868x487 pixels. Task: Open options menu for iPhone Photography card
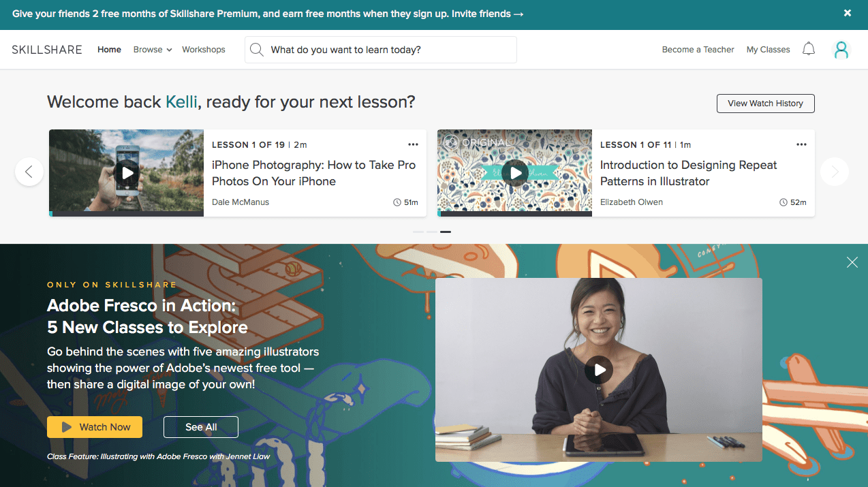pyautogui.click(x=413, y=144)
